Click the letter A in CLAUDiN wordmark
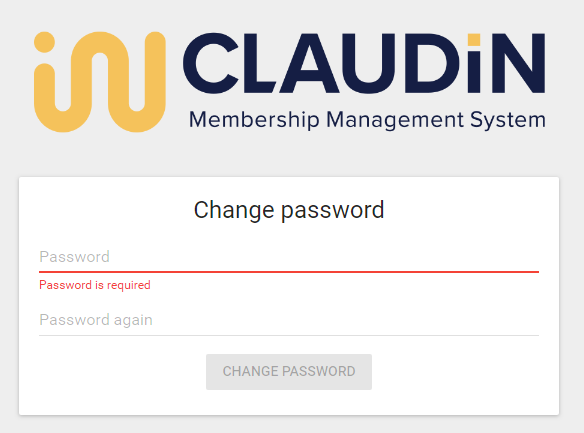 point(310,63)
